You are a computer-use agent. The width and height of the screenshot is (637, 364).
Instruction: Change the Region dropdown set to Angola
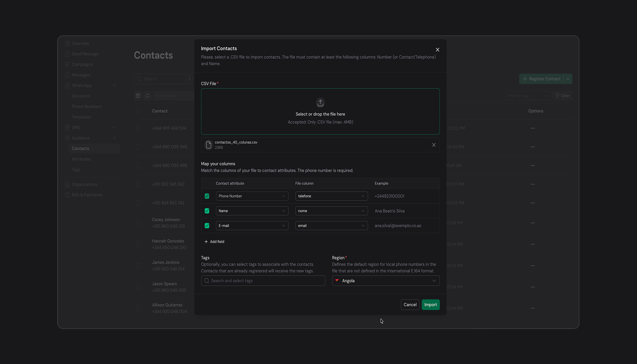pyautogui.click(x=386, y=281)
